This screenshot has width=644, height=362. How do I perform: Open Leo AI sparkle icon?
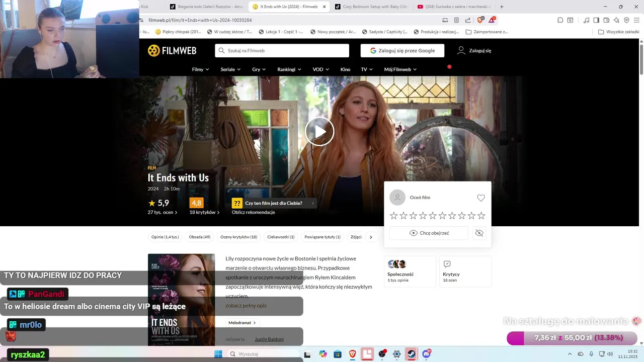[616, 20]
